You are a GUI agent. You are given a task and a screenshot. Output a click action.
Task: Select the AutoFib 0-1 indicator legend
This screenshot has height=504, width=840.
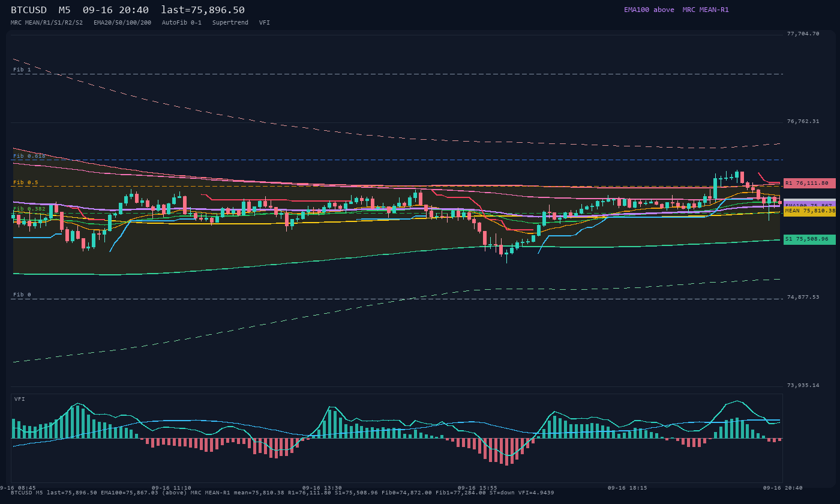182,23
